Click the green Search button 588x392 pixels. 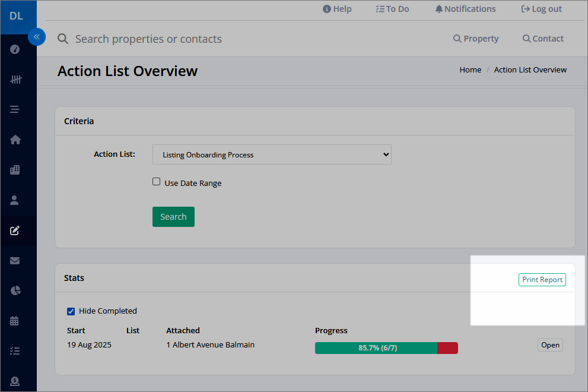(173, 217)
